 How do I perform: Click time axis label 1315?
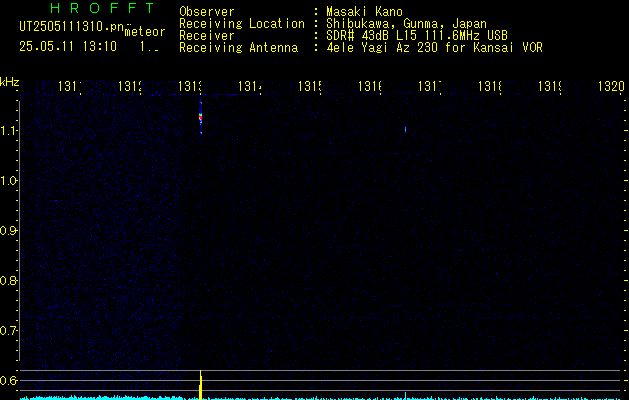pyautogui.click(x=310, y=86)
